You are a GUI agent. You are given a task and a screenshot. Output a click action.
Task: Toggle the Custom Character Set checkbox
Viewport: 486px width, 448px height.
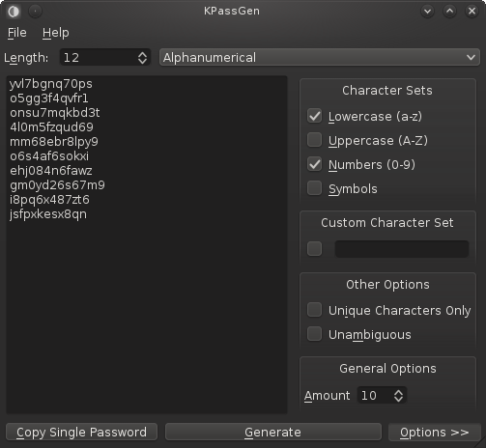click(x=314, y=249)
